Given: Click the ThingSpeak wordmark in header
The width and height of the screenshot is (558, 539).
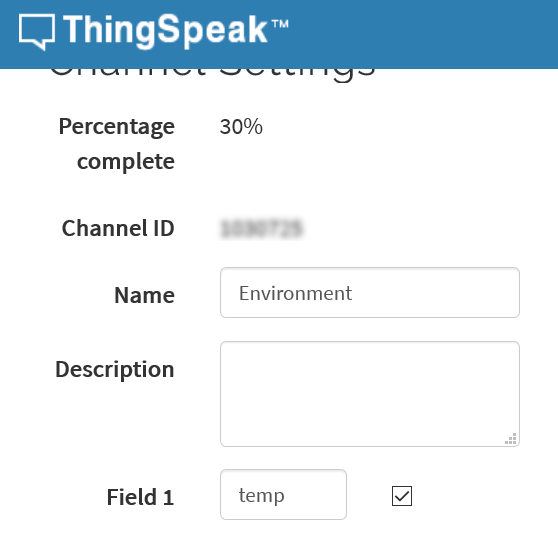Looking at the screenshot, I should [x=165, y=30].
